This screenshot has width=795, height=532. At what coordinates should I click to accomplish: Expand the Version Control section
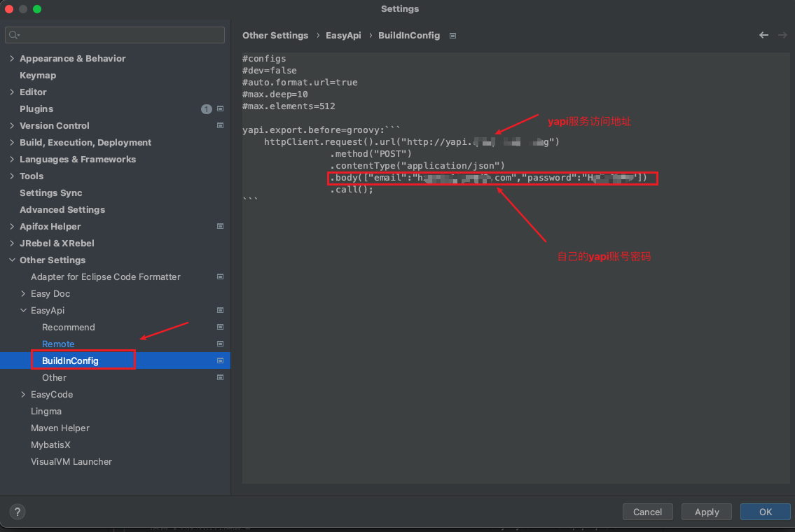[12, 126]
